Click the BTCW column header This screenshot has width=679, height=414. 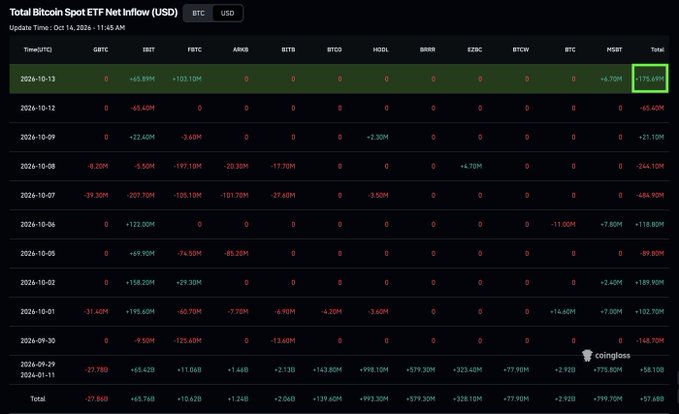click(521, 49)
